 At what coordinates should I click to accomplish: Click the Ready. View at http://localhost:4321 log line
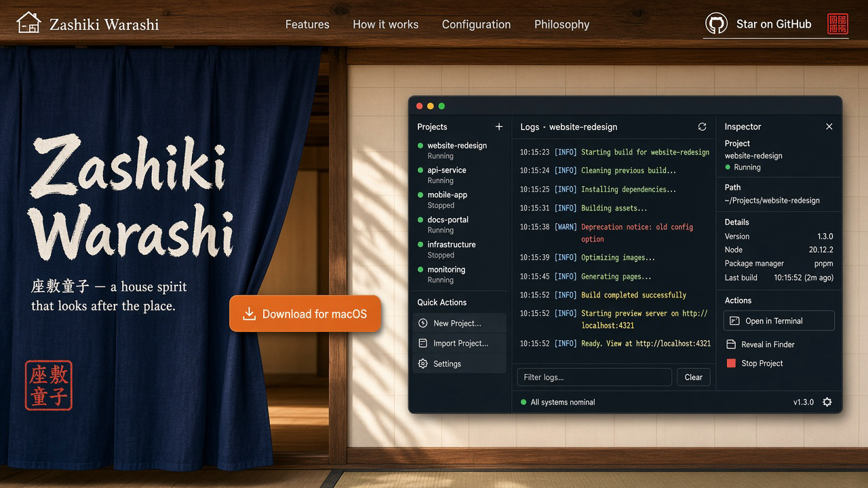[x=615, y=344]
